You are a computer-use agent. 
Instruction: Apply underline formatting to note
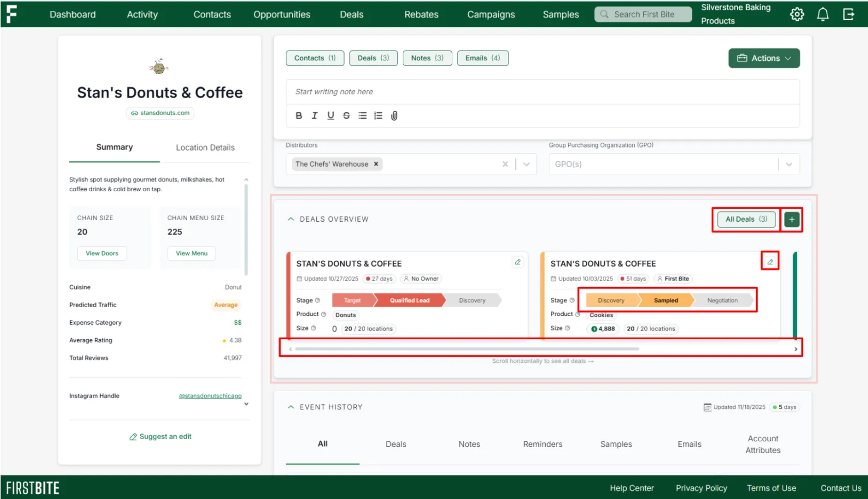[331, 115]
